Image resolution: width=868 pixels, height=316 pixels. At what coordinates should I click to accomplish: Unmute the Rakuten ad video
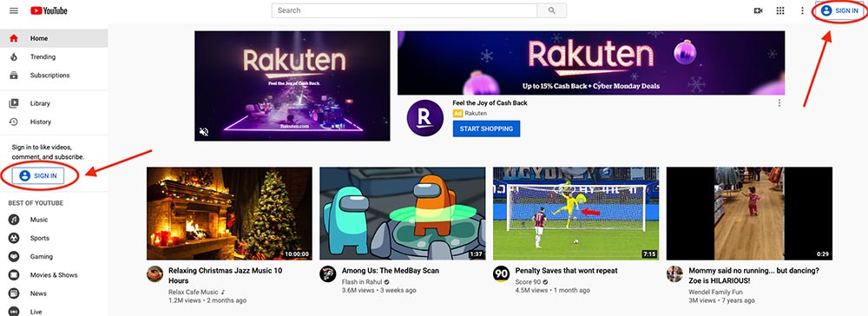(x=204, y=132)
